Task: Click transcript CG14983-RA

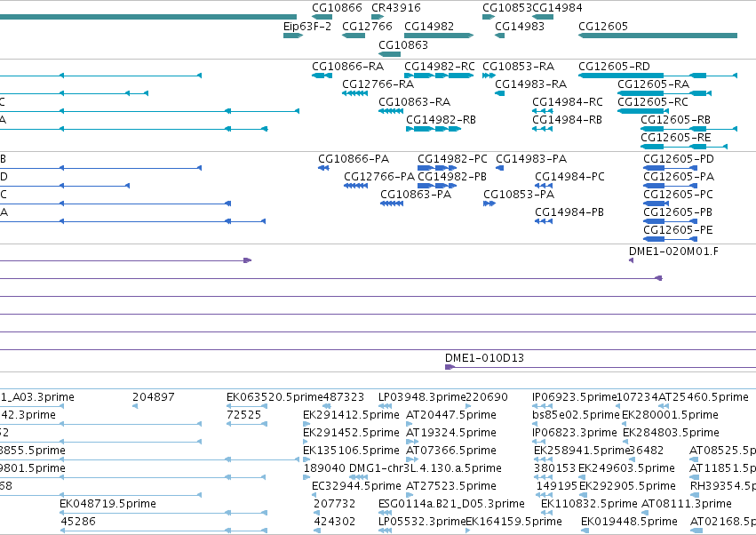Action: [530, 84]
